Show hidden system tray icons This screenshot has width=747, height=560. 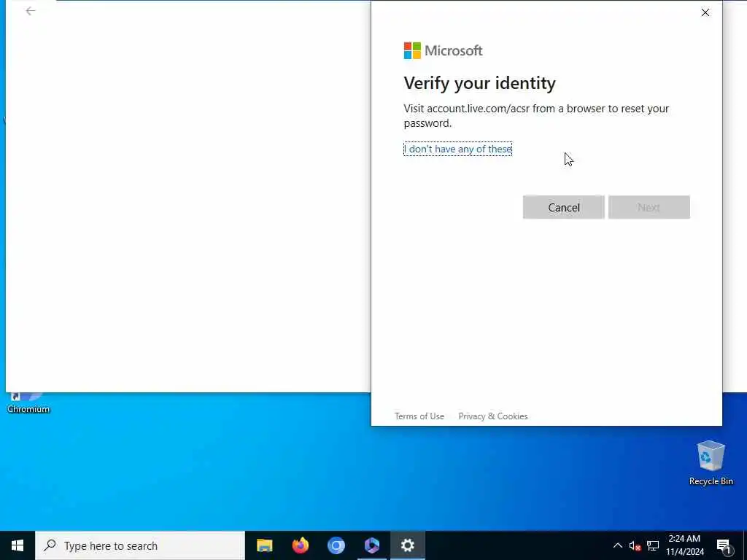617,545
